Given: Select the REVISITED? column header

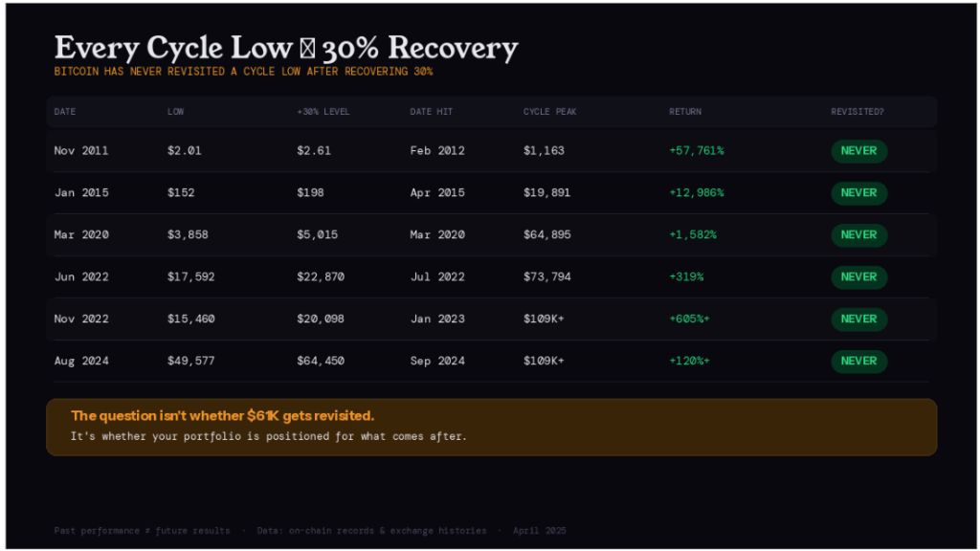Looking at the screenshot, I should [857, 112].
